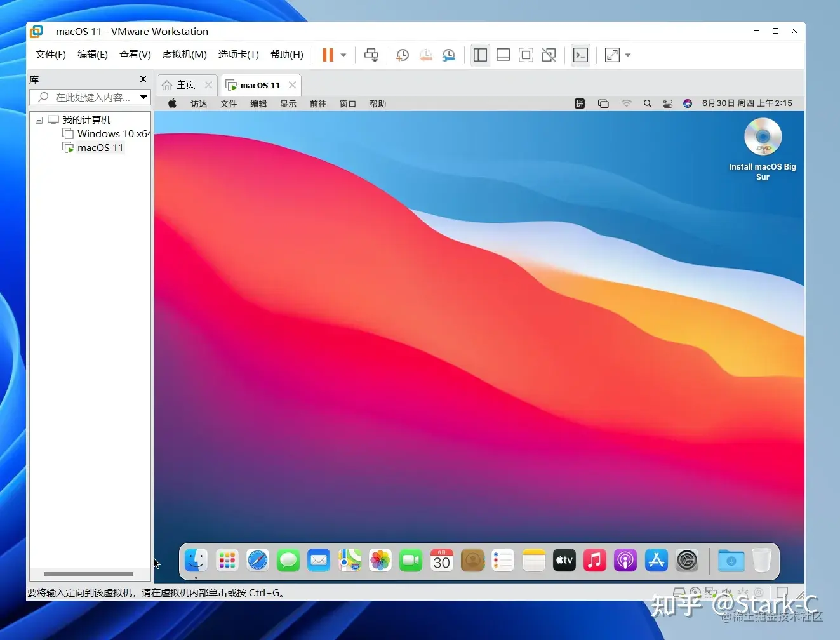
Task: Launch Safari from the Dock
Action: (x=258, y=560)
